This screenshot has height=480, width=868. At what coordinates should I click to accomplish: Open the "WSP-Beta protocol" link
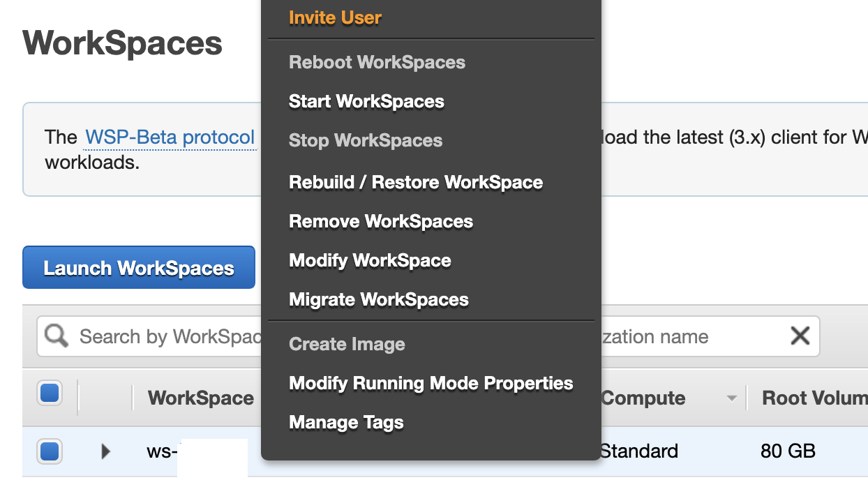(x=170, y=137)
